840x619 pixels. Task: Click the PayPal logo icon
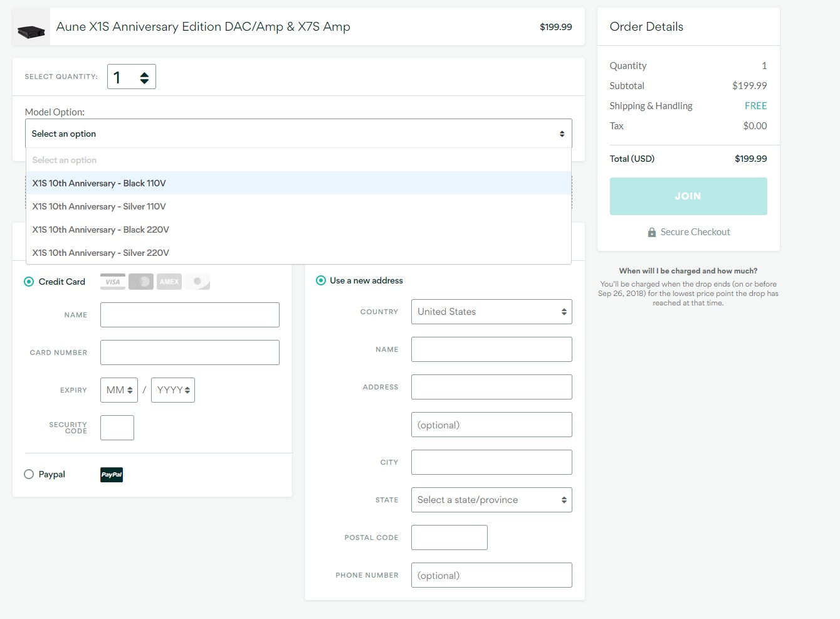[112, 475]
